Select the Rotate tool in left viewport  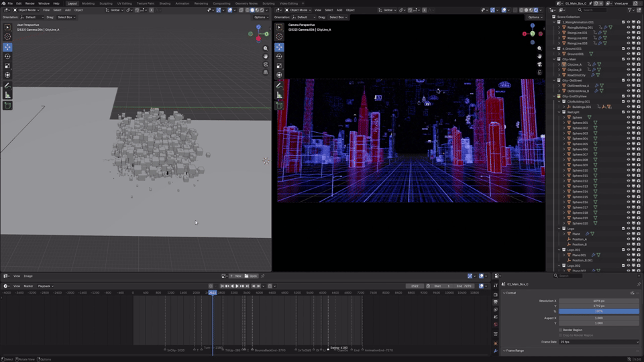(7, 56)
